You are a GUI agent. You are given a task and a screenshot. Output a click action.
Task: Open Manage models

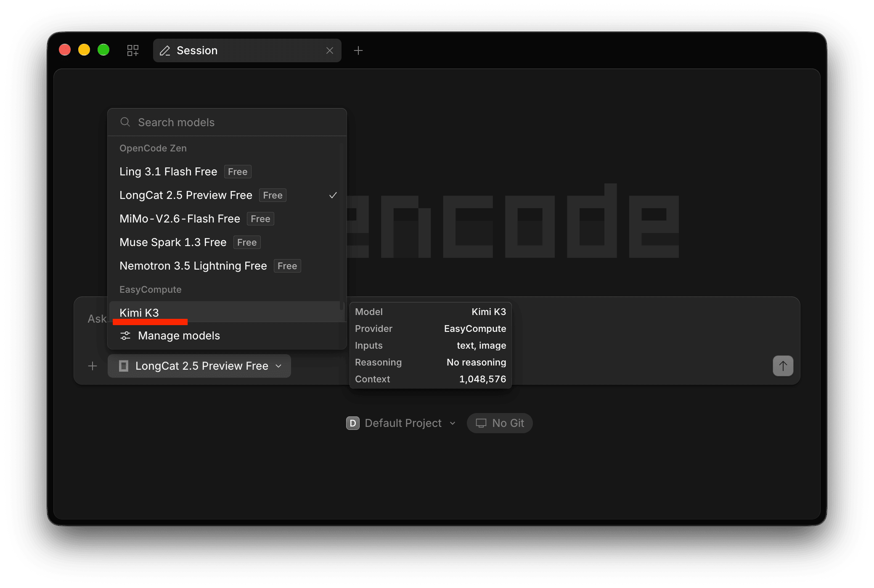click(x=227, y=336)
